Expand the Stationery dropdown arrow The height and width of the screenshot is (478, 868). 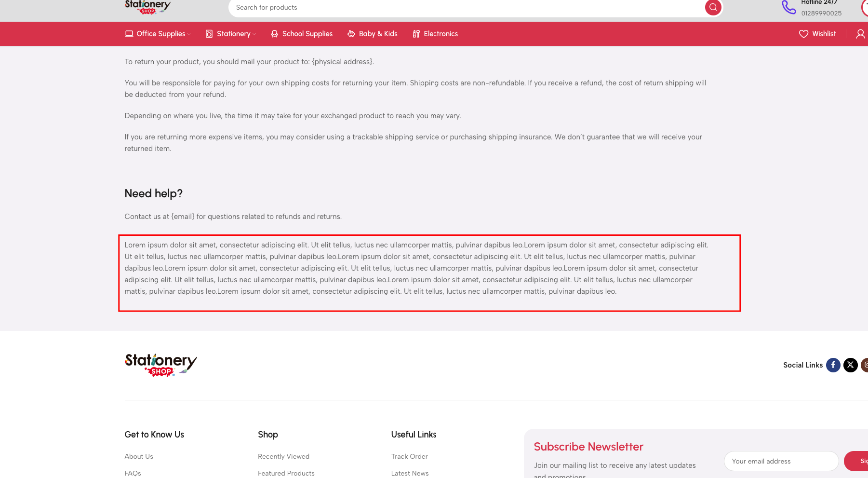point(254,34)
